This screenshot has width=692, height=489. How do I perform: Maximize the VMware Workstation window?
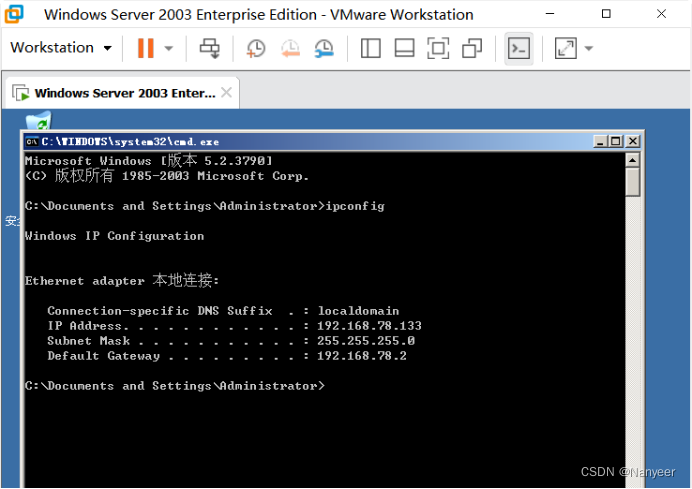tap(606, 14)
